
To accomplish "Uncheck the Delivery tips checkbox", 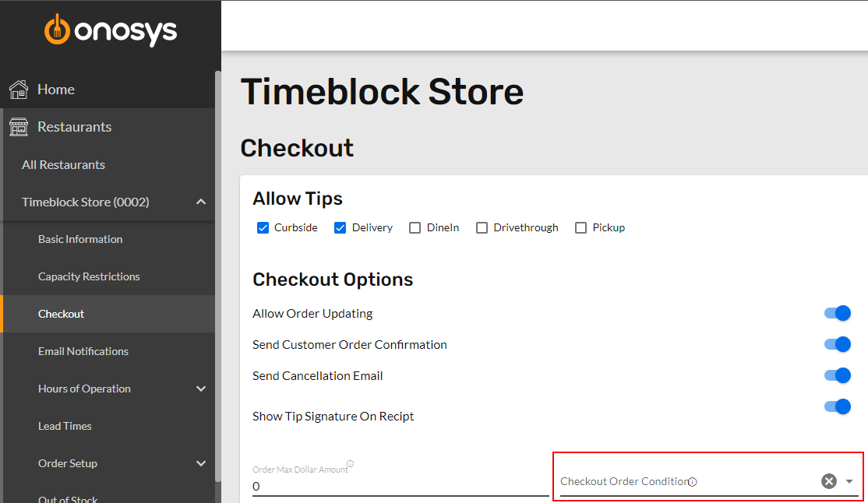I will coord(340,228).
